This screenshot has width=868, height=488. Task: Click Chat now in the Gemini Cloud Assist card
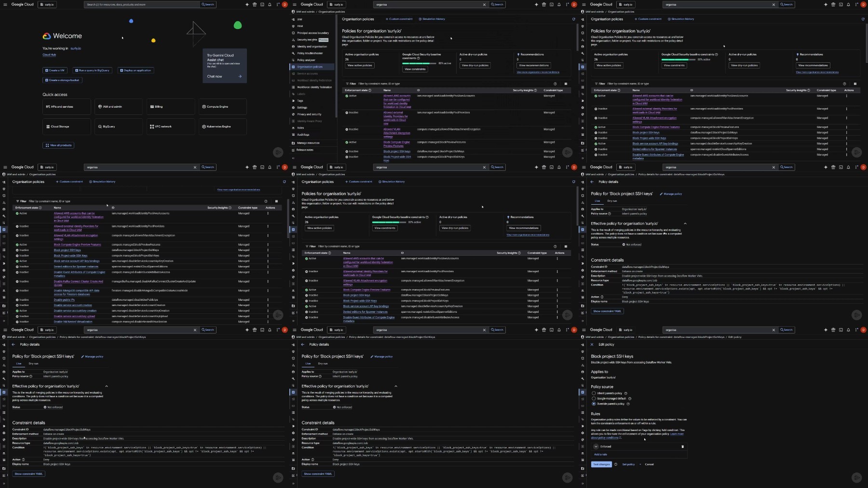click(x=225, y=76)
